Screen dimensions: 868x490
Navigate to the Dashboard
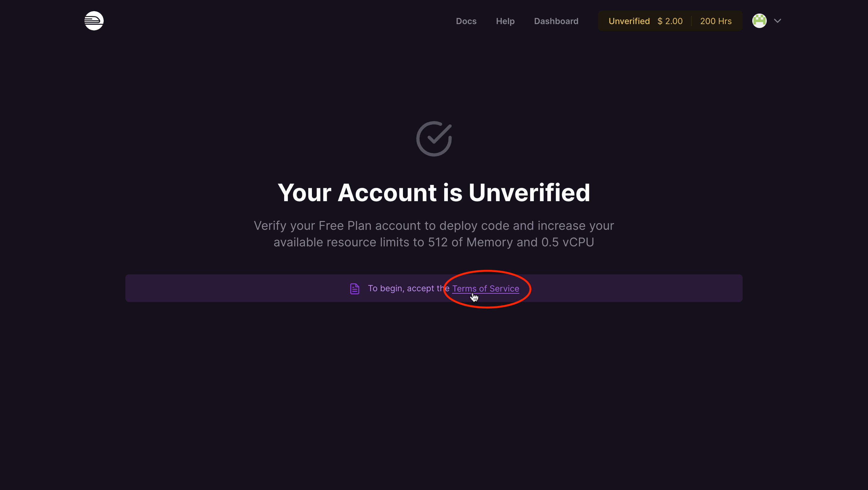[556, 21]
